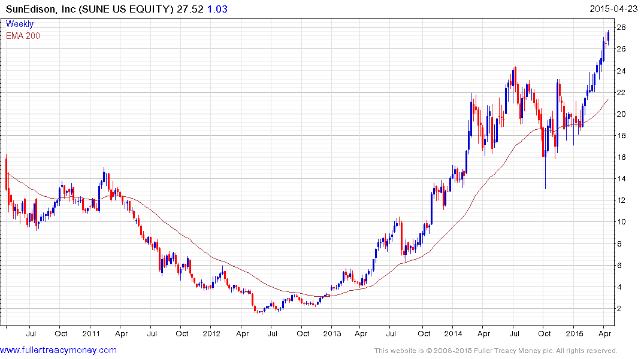Click the 24 price axis label
The image size is (644, 359).
[x=621, y=71]
